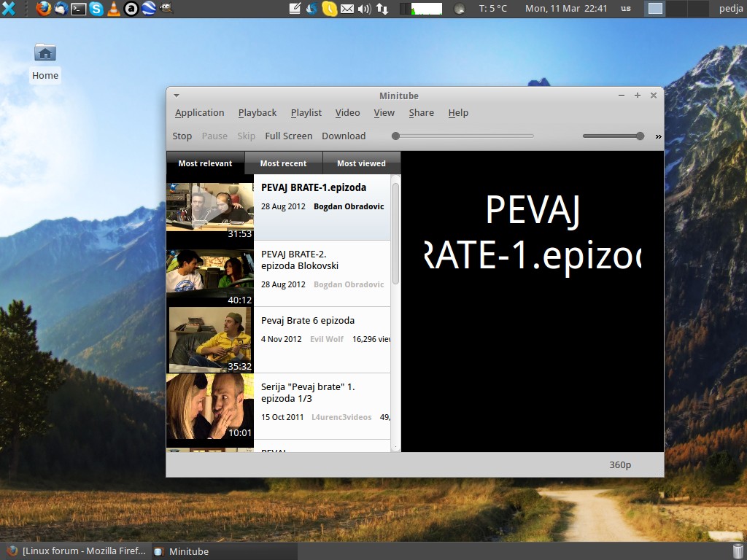
Task: Select the Pevaj Brate 6 epizoda video thumbnail
Action: [210, 340]
